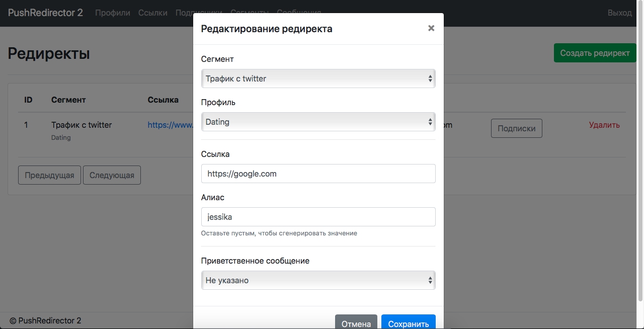Screen dimensions: 644x329
Task: Select the Трафик с twitter table row
Action: point(82,125)
